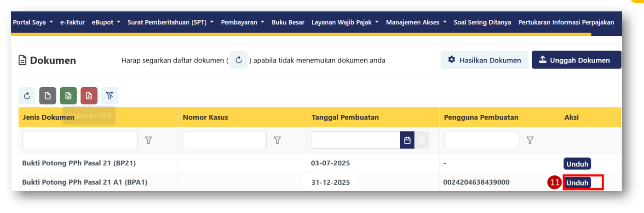
Task: Download the BPA1 document with Unduh
Action: tap(577, 183)
